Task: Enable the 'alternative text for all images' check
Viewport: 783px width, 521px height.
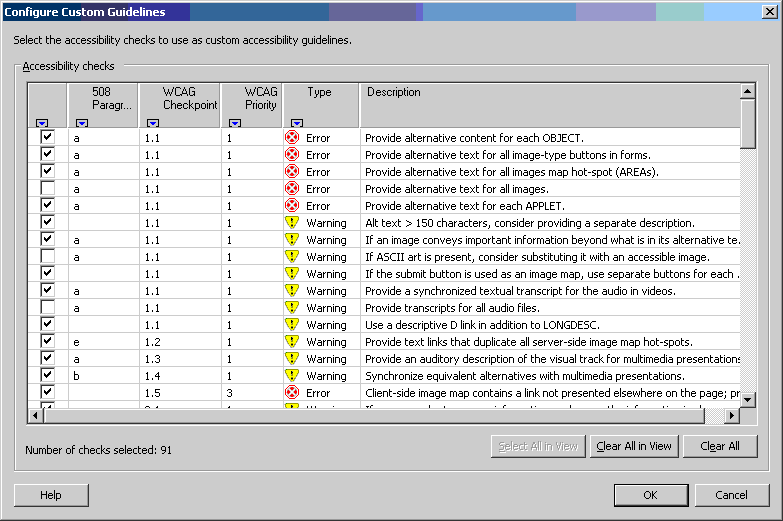Action: coord(47,189)
